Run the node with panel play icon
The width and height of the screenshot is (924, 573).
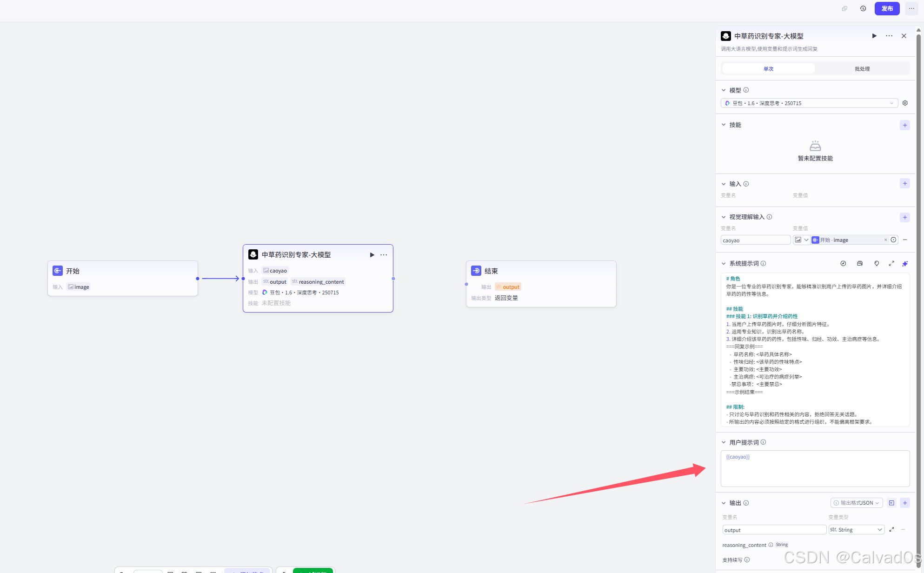coord(874,36)
